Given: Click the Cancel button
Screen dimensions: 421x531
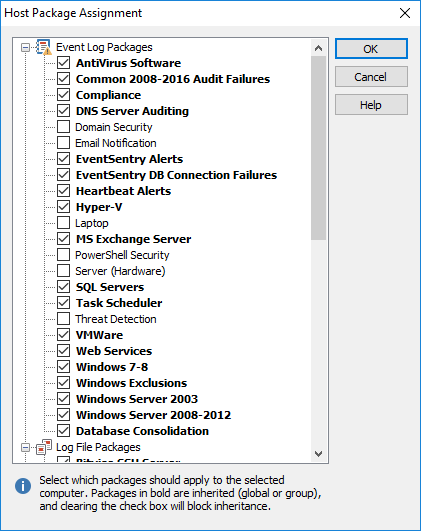Looking at the screenshot, I should click(371, 77).
